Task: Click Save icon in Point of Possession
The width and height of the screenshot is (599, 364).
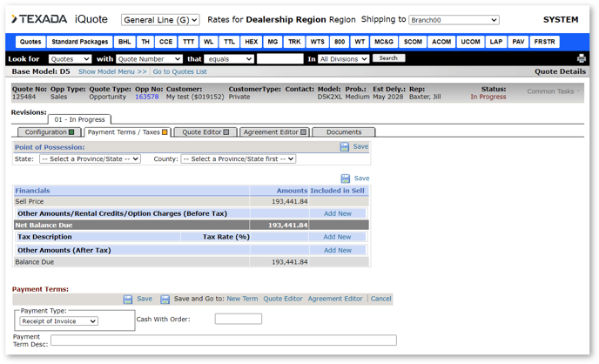Action: tap(345, 147)
